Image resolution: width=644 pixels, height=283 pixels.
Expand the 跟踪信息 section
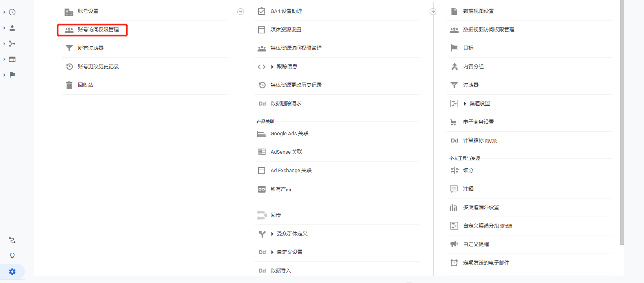[272, 67]
